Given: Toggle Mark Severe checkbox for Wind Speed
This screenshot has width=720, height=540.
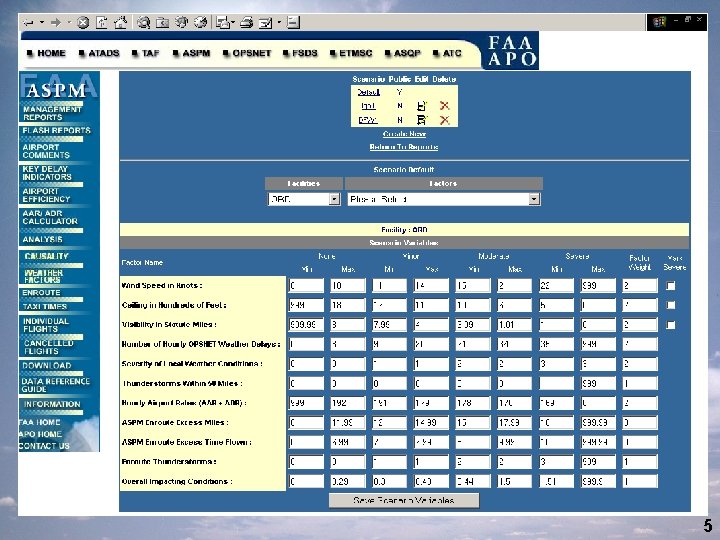Looking at the screenshot, I should coord(670,286).
